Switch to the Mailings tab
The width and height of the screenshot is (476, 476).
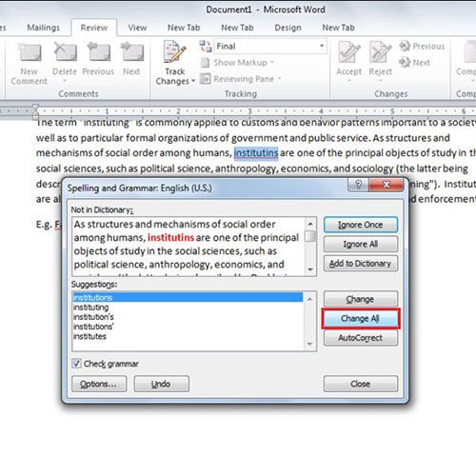(44, 28)
